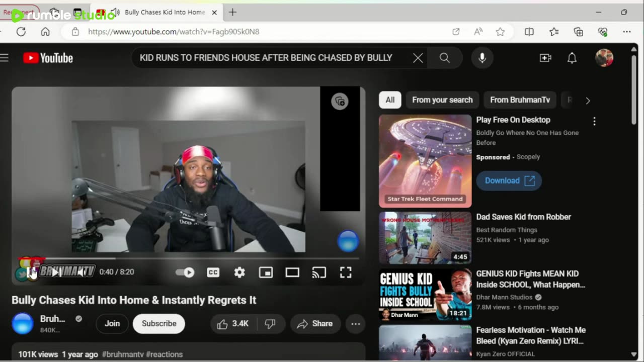644x362 pixels.
Task: Seek on the video progress bar
Action: pos(189,258)
